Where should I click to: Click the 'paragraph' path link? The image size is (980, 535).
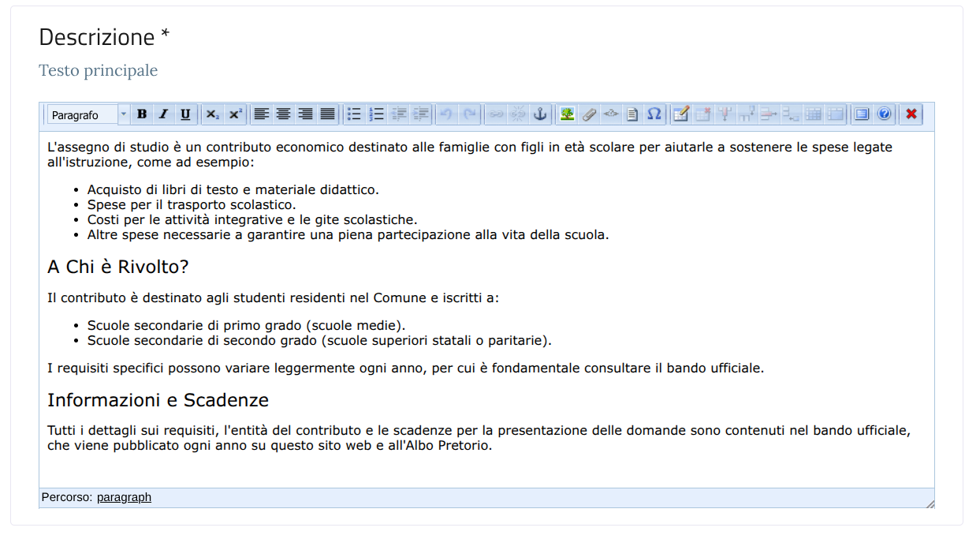[x=124, y=497]
